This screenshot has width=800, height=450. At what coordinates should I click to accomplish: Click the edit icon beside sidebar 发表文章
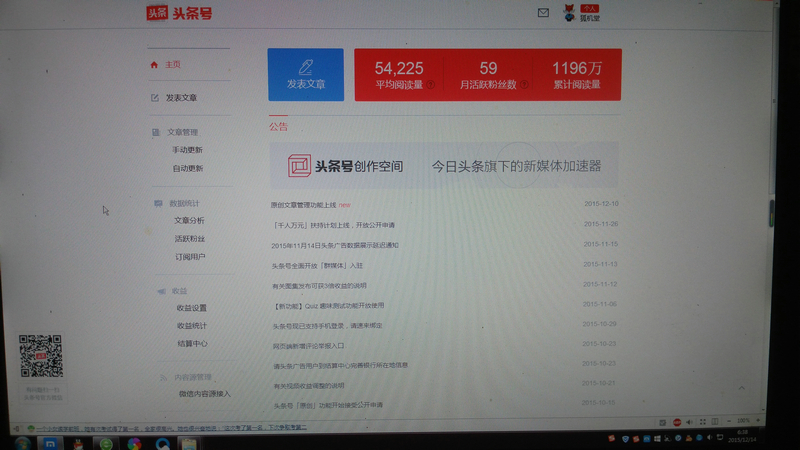[x=155, y=97]
